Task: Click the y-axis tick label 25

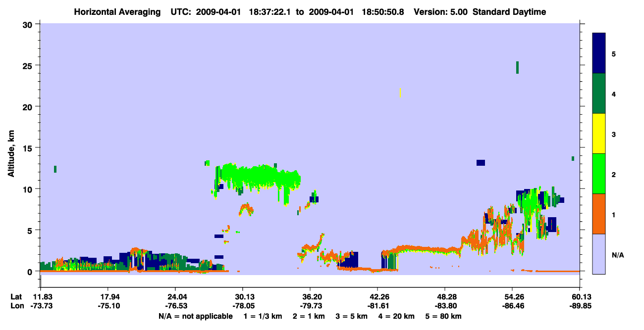Action: point(29,65)
